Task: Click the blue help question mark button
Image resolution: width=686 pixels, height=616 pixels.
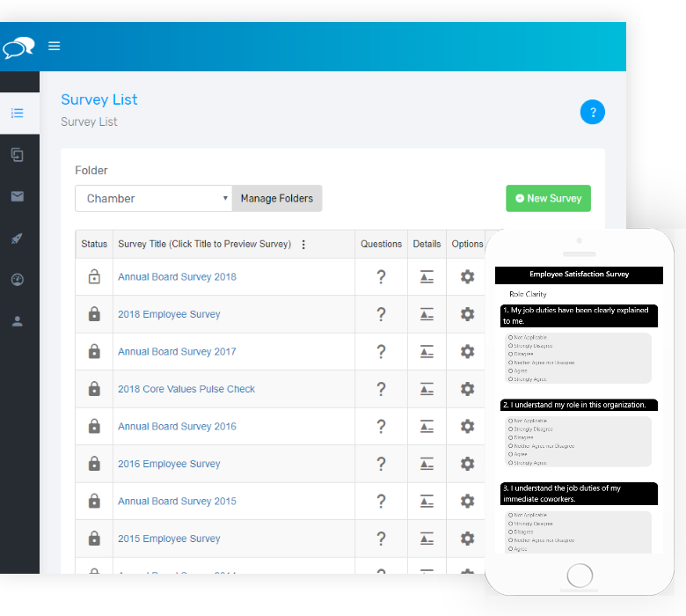Action: click(592, 113)
